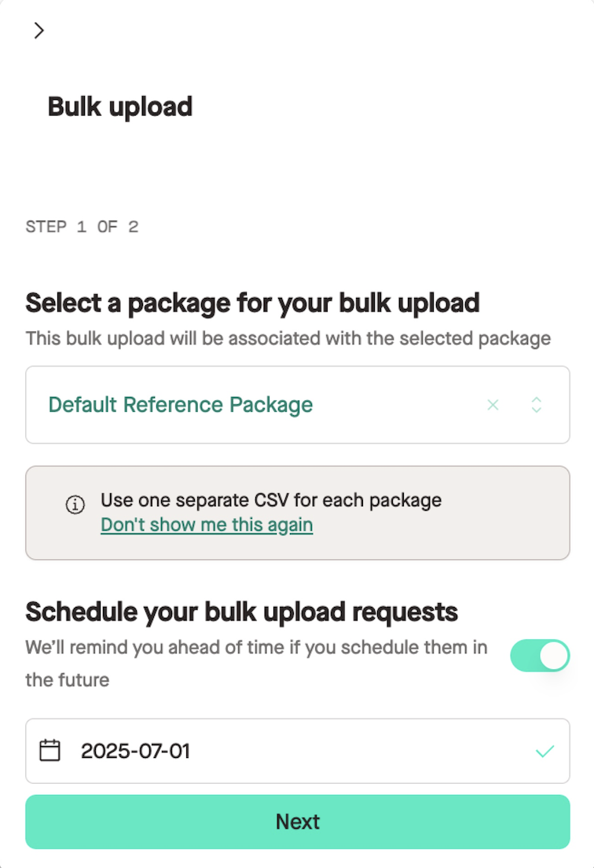The height and width of the screenshot is (868, 594).
Task: Click the reminder description text
Action: [257, 663]
